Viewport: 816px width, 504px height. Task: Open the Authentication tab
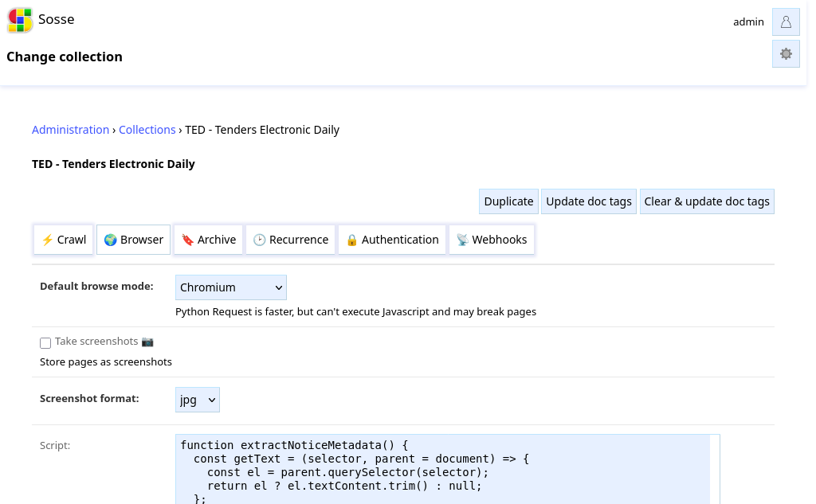(x=392, y=240)
